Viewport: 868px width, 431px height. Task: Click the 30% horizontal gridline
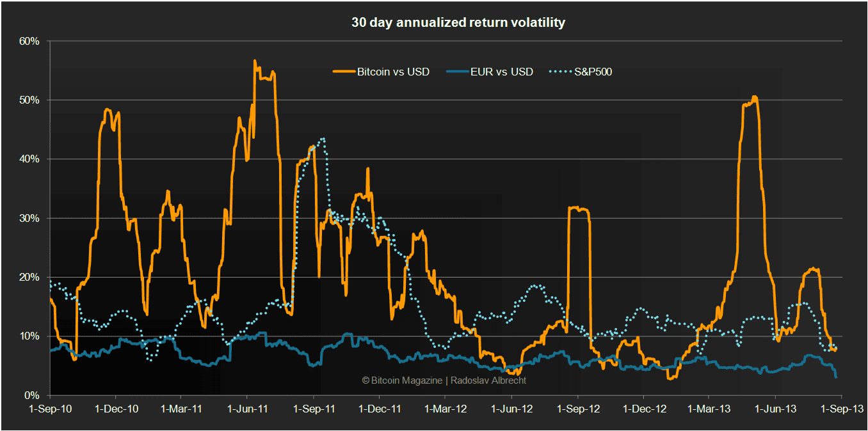[x=448, y=217]
